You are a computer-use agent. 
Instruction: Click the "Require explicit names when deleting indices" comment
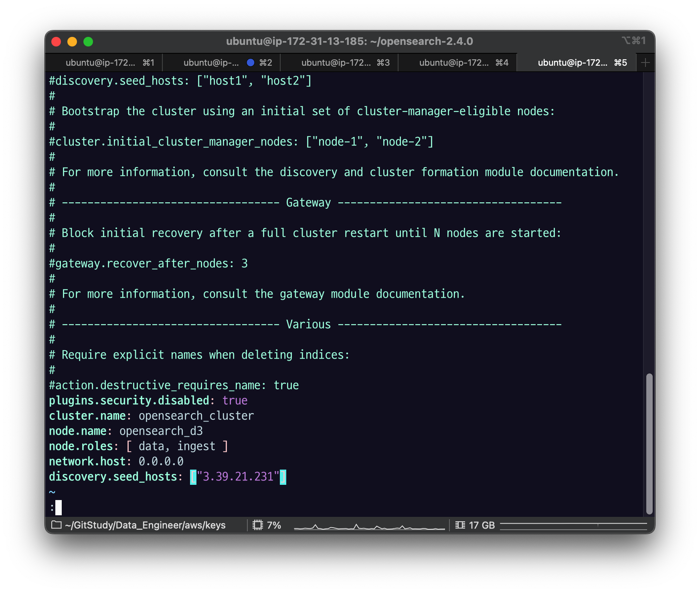click(200, 355)
